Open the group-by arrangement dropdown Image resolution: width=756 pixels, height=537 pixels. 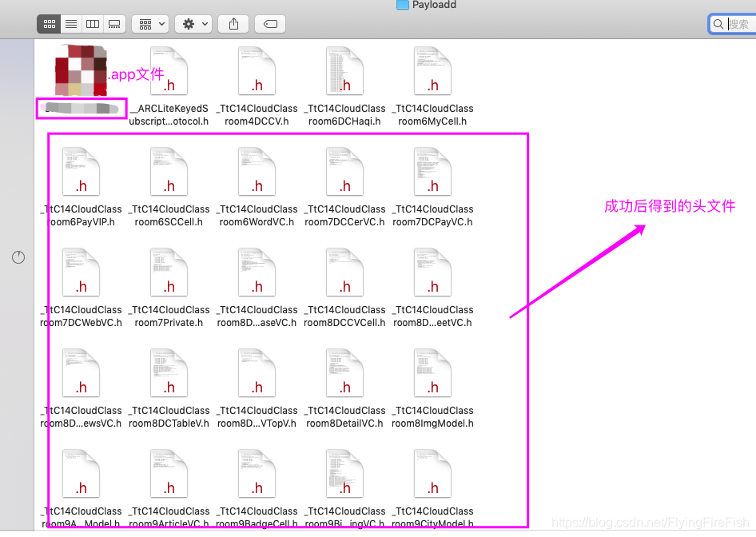click(x=150, y=24)
